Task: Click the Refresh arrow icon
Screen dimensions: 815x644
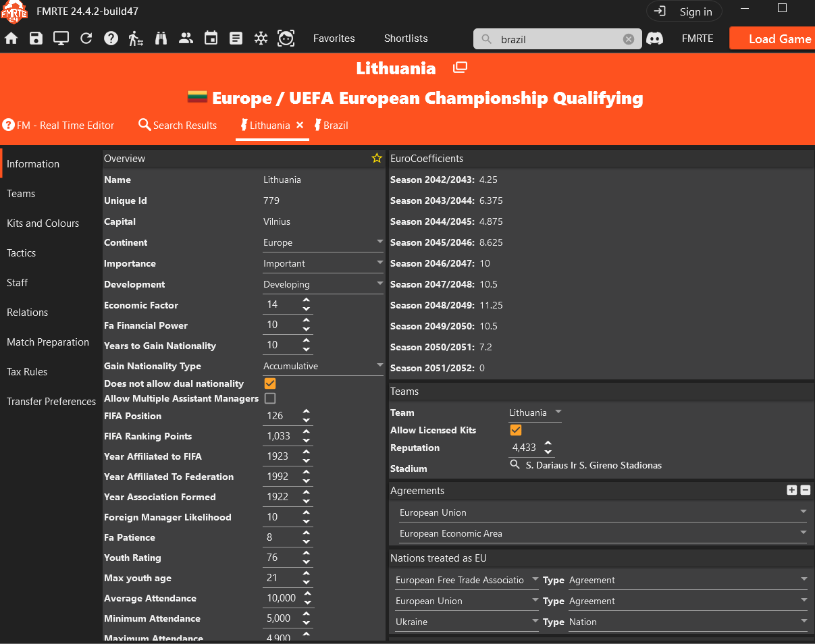Action: pyautogui.click(x=86, y=38)
